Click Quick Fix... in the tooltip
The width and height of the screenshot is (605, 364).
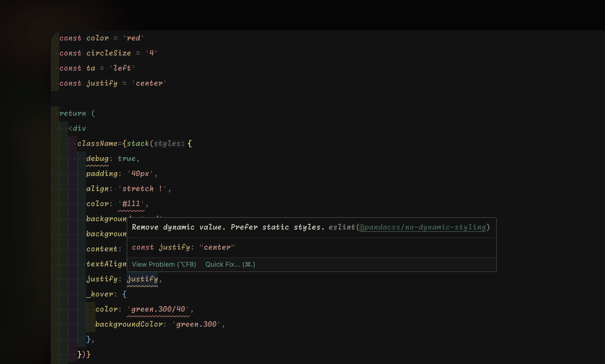point(230,264)
